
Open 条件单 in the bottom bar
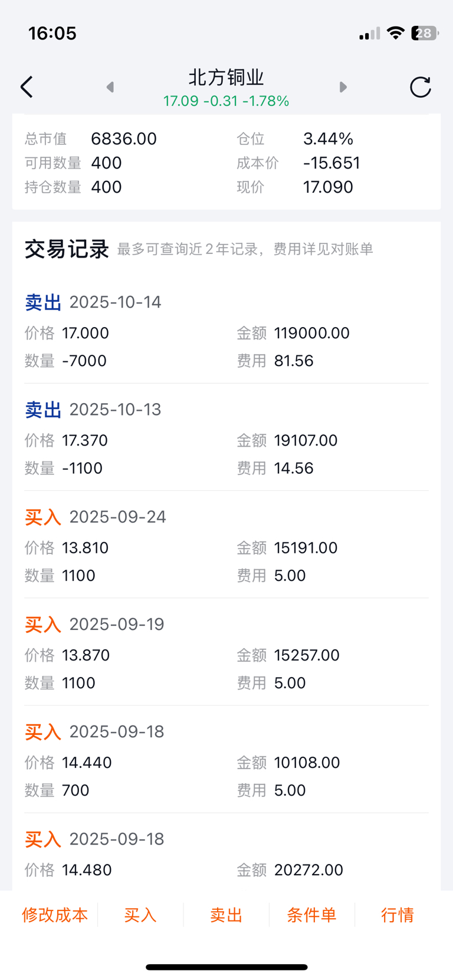311,915
